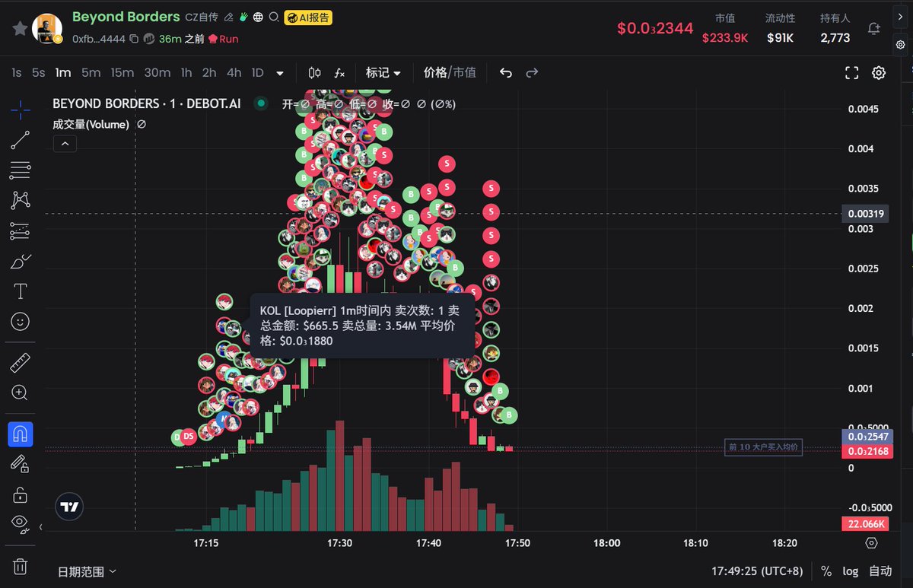Open the small gear under the side arrow
The width and height of the screenshot is (913, 588).
tap(901, 45)
